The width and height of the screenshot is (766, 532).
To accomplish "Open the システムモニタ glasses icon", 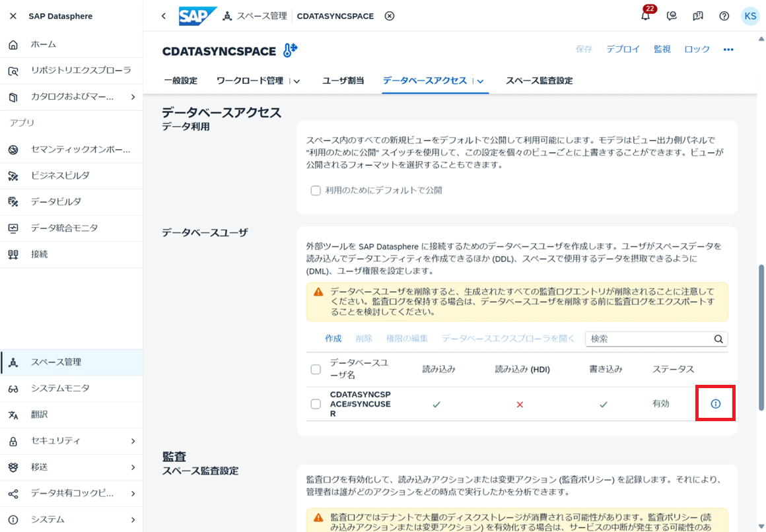I will [x=13, y=389].
